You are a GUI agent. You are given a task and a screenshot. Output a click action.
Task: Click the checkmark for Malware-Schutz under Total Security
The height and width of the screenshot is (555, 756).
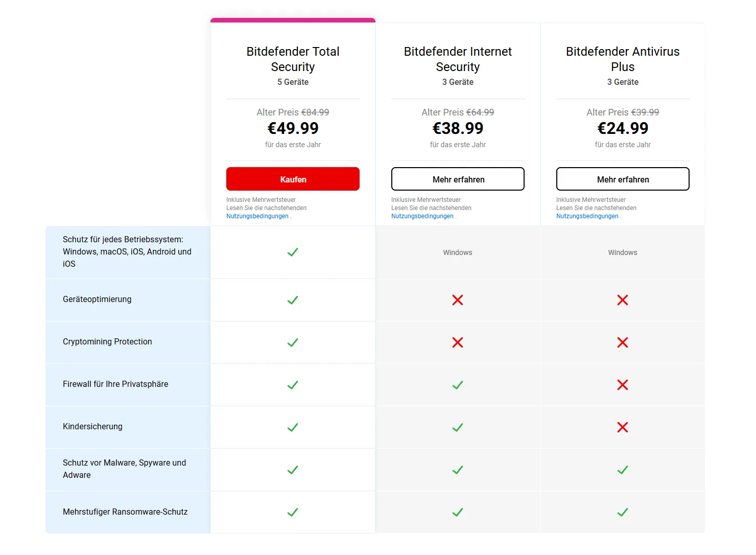293,470
